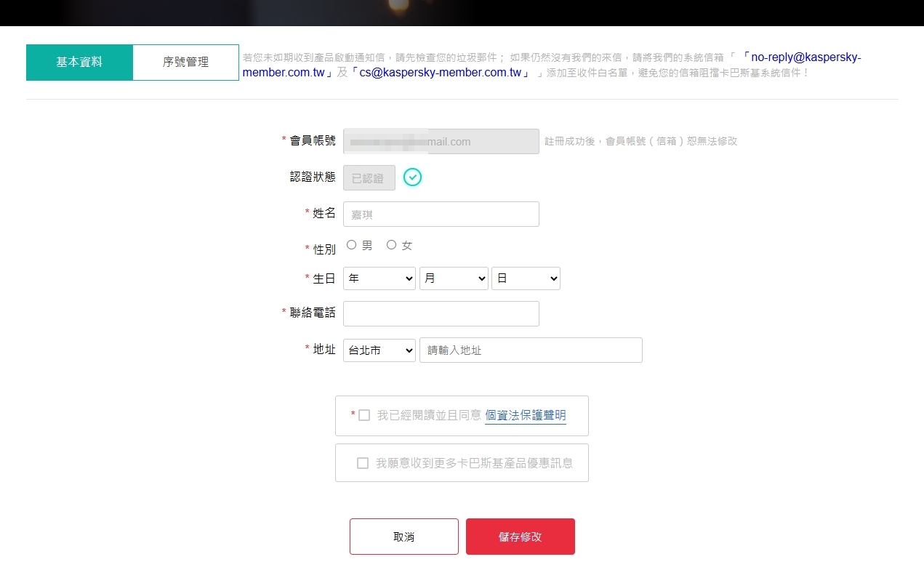
Task: Click the disabled 會員帳號 email field
Action: tap(441, 142)
